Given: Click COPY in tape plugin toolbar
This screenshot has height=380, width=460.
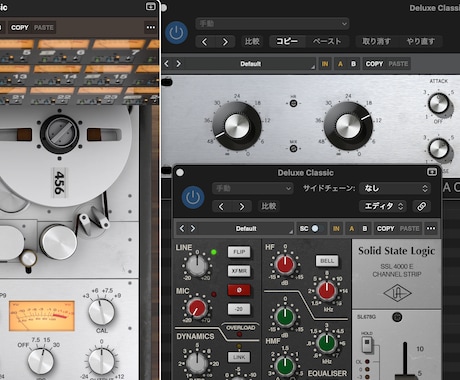Looking at the screenshot, I should click(x=20, y=28).
